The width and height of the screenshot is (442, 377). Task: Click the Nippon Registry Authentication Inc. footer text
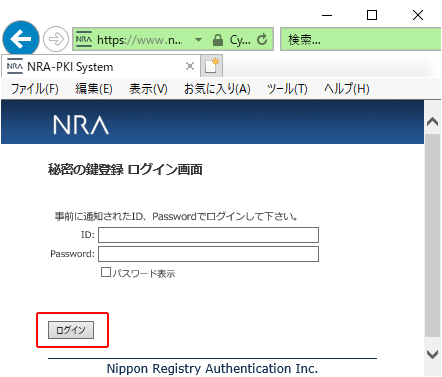(212, 368)
